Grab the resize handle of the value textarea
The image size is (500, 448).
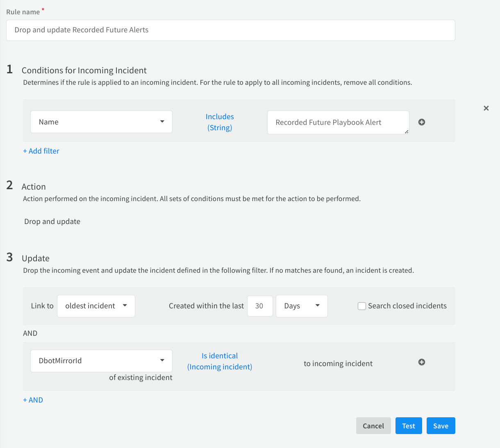407,131
